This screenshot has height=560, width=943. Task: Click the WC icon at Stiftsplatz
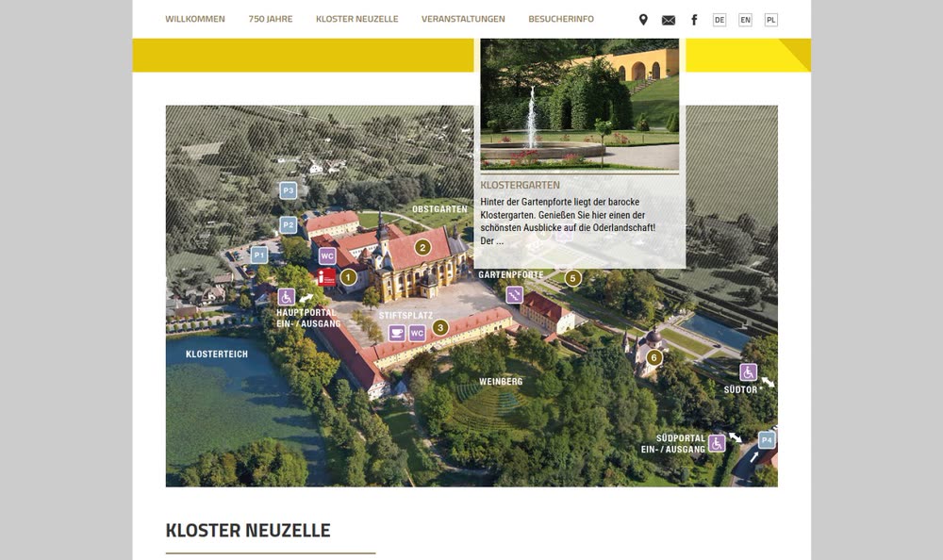pyautogui.click(x=418, y=333)
